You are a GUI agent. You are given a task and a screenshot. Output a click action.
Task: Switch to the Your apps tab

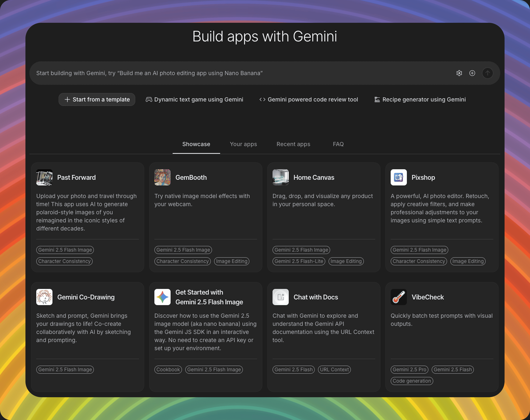243,144
